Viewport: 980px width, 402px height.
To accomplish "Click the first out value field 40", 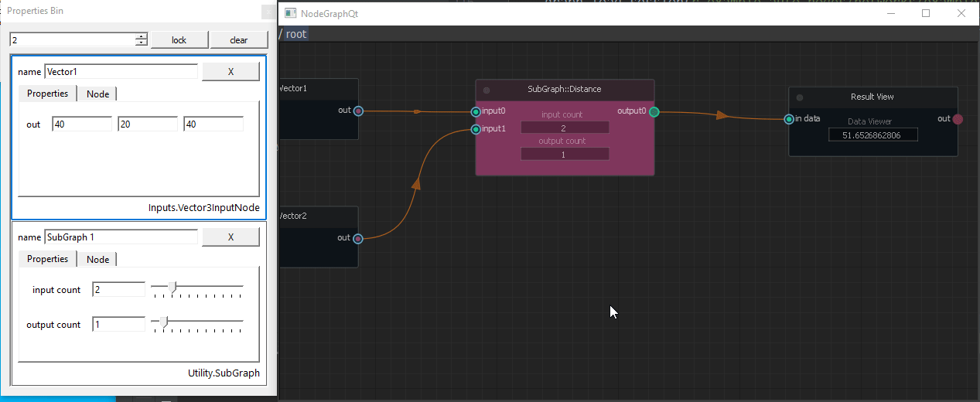I will point(82,124).
